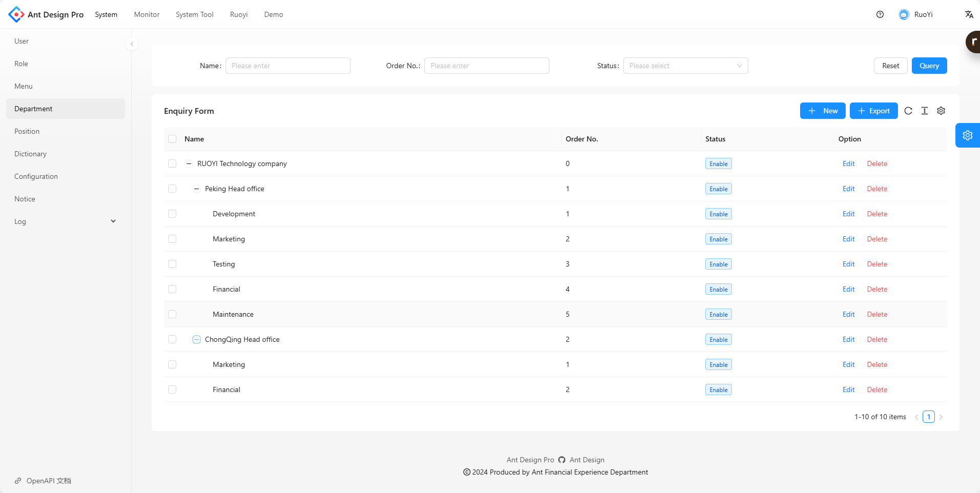Collapse the sidebar with arrow icon
The height and width of the screenshot is (493, 980).
[132, 44]
